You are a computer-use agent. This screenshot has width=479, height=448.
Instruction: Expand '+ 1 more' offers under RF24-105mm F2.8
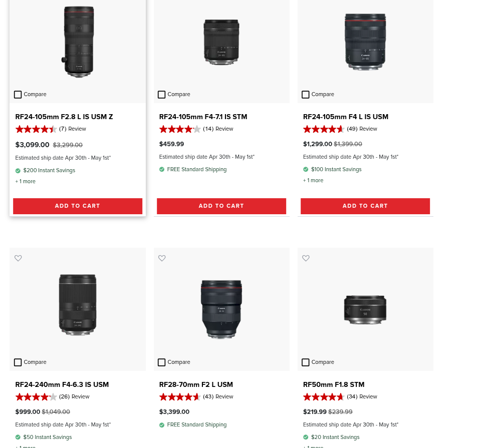(26, 181)
